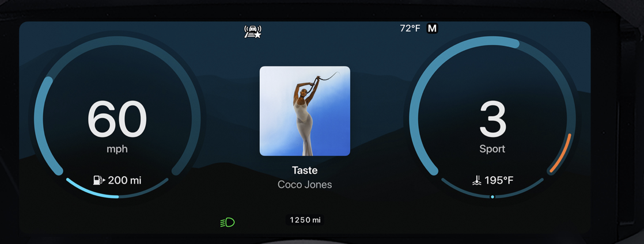
Task: Click the Taste song title
Action: 305,170
